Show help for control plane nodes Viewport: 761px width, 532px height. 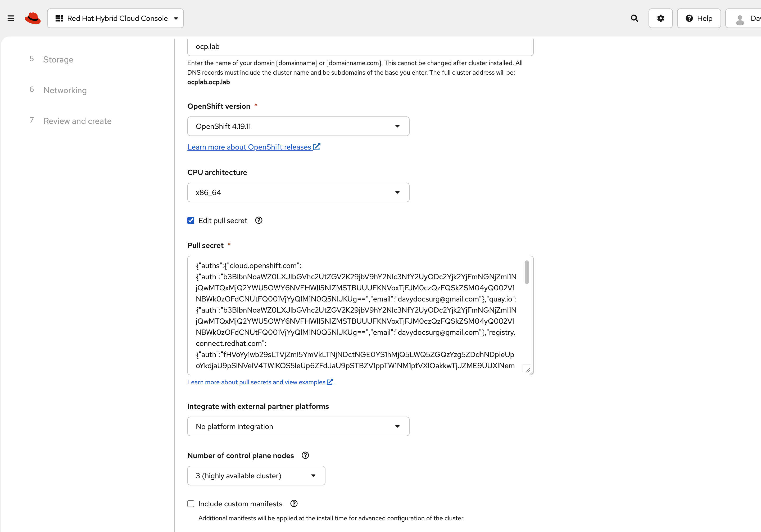pos(305,456)
